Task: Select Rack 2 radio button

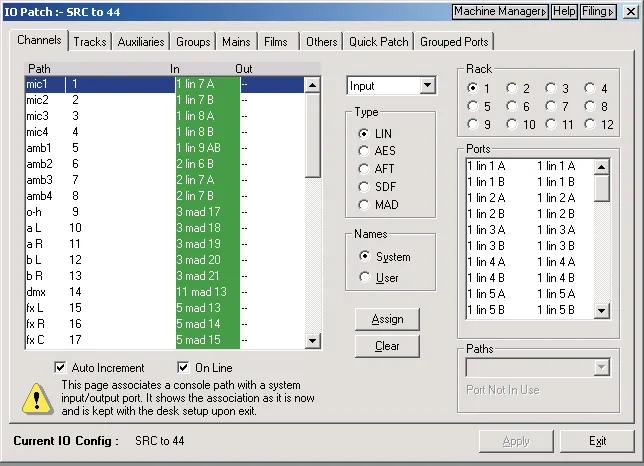Action: pos(512,88)
